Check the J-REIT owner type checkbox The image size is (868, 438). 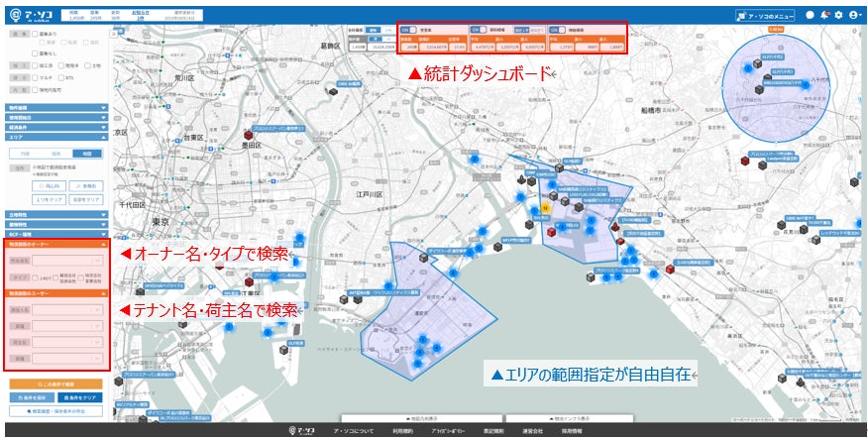click(x=35, y=278)
